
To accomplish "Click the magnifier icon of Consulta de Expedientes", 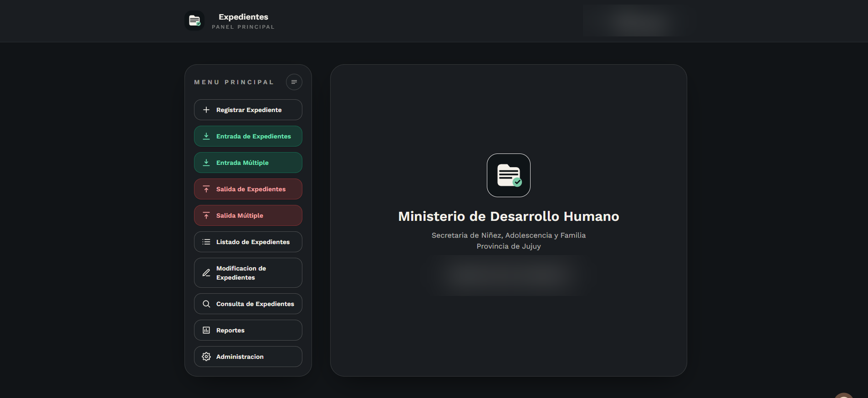I will pos(206,304).
